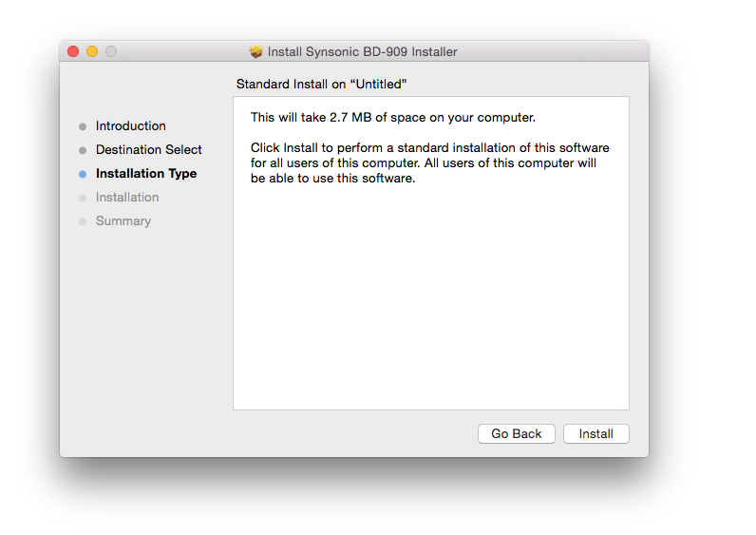Click the red close window button

(73, 51)
